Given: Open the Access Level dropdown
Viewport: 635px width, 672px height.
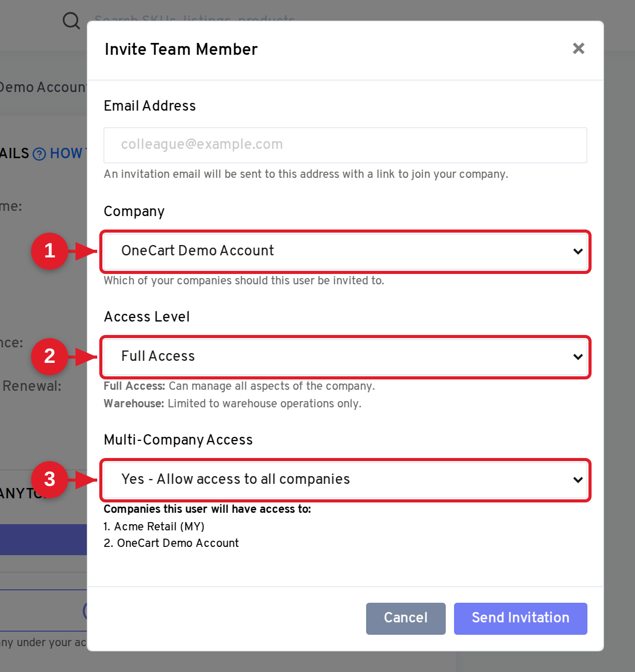Looking at the screenshot, I should click(345, 357).
